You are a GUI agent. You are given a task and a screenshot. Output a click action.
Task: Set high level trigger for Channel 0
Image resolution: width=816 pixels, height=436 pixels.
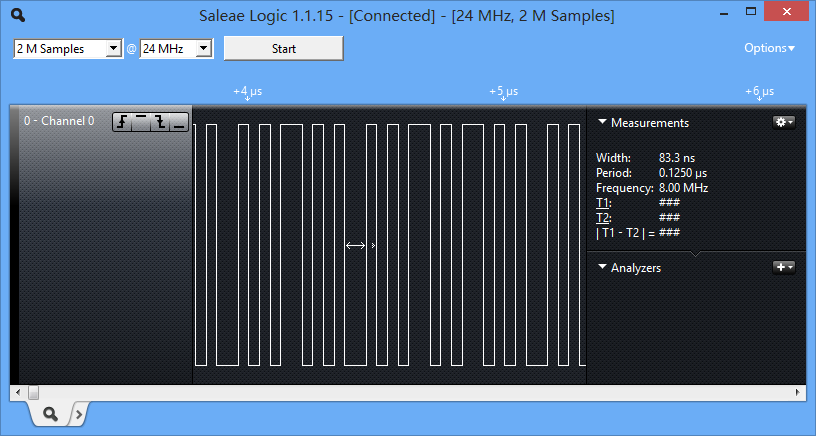tap(141, 122)
